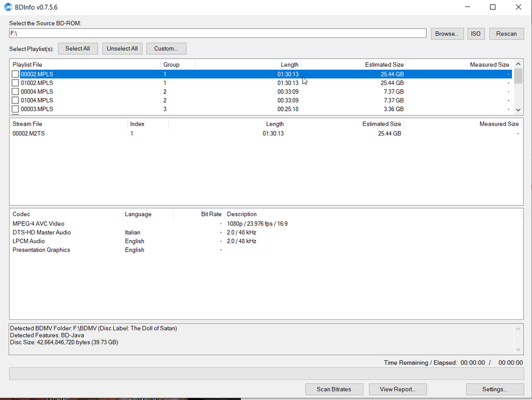Click Unselect All playlists button
The height and width of the screenshot is (400, 532).
pos(122,48)
